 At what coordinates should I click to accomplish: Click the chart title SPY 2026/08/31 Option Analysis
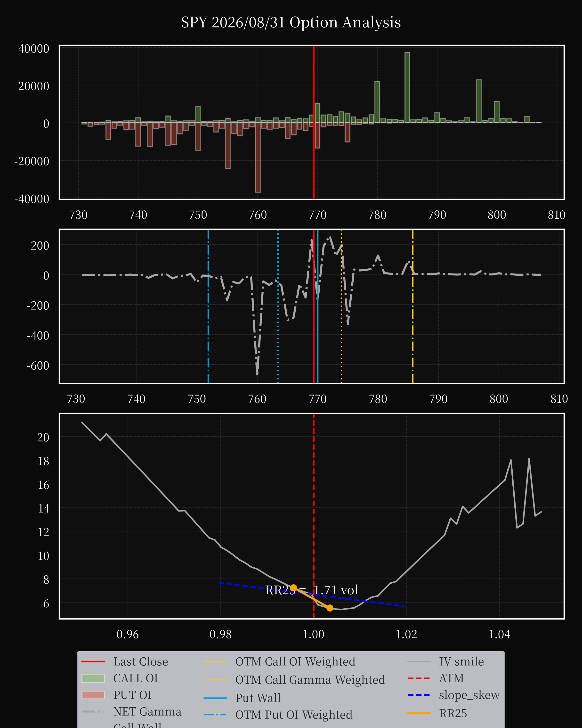point(291,23)
